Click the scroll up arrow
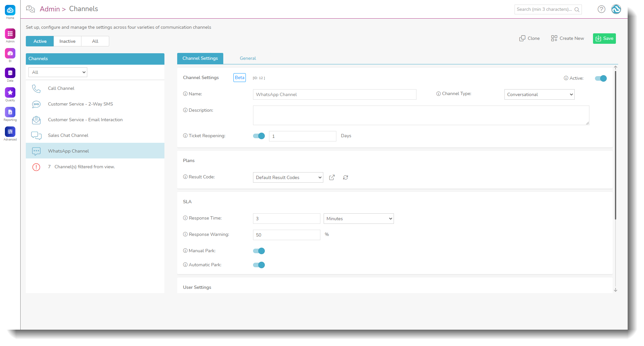The height and width of the screenshot is (346, 644). [616, 68]
